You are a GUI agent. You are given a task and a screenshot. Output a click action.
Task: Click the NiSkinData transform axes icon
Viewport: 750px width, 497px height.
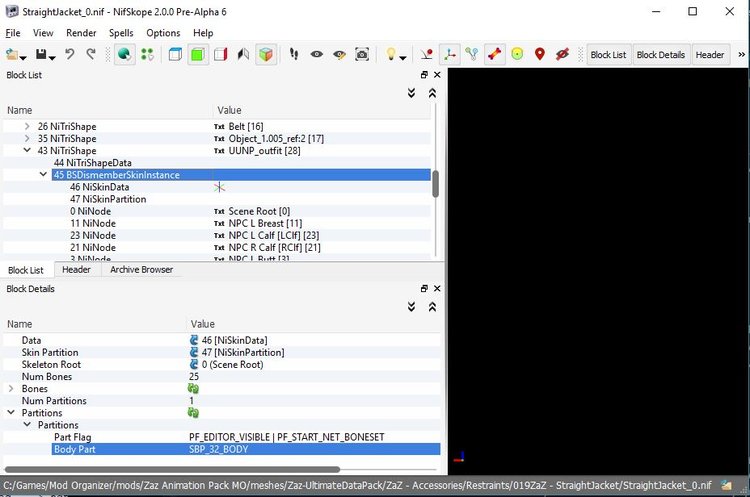(220, 187)
